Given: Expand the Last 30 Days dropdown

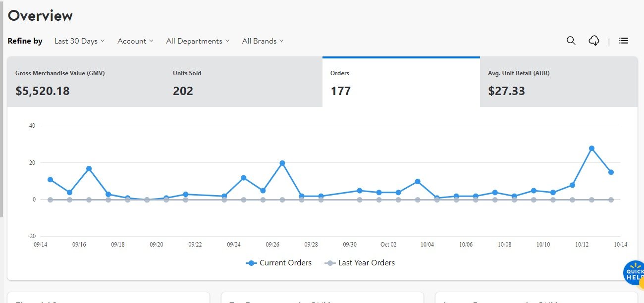Looking at the screenshot, I should coord(79,41).
